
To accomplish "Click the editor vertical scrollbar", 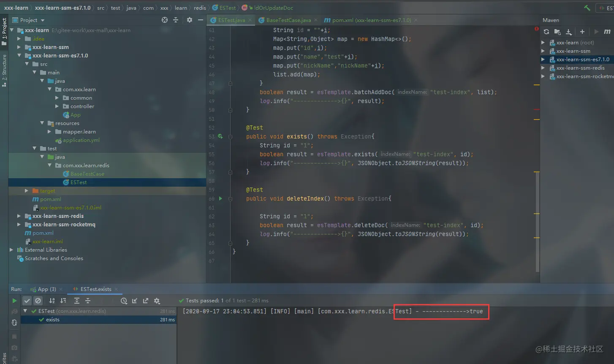I will pyautogui.click(x=537, y=222).
